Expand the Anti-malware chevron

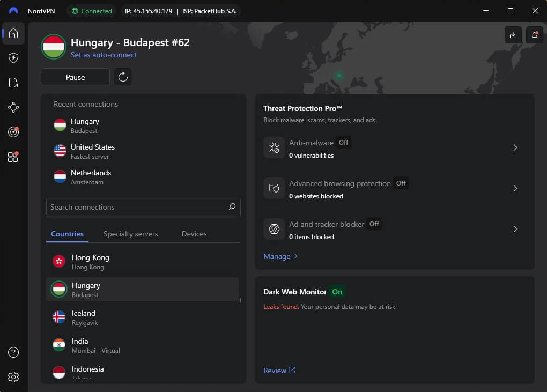pyautogui.click(x=515, y=147)
